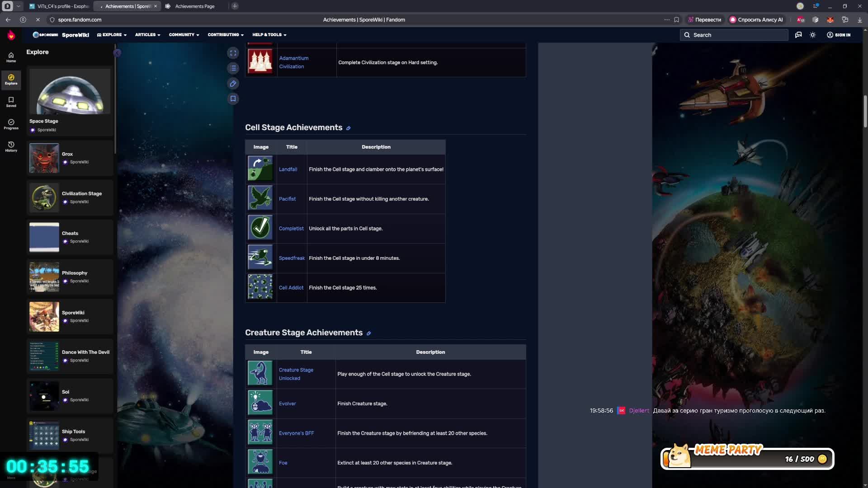868x488 pixels.
Task: Open a new browser tab
Action: [235, 6]
